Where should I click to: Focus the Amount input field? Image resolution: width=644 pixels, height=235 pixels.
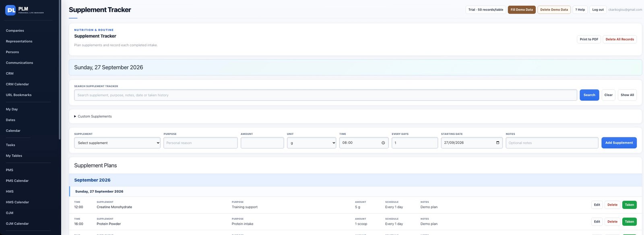tap(262, 143)
